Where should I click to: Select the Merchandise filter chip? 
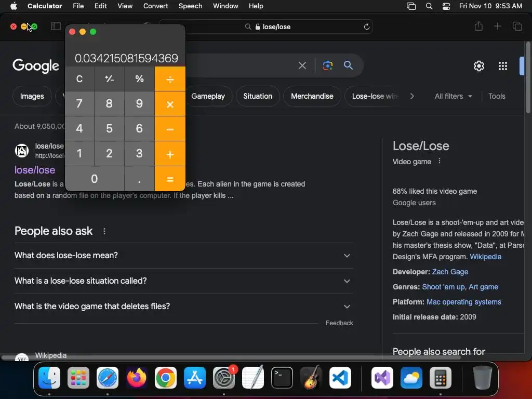[x=312, y=96]
